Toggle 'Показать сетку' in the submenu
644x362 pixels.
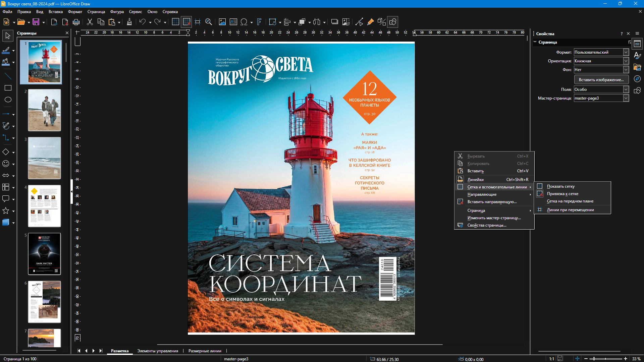coord(560,186)
